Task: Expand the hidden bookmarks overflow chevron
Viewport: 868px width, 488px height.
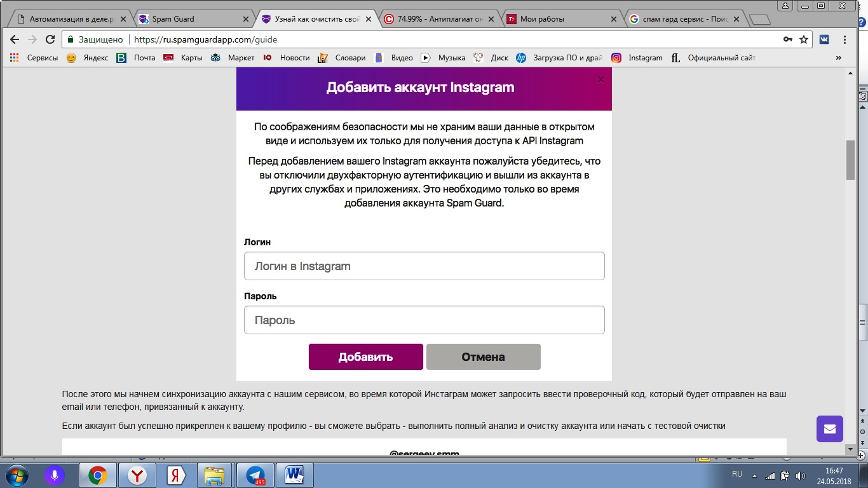Action: (838, 58)
